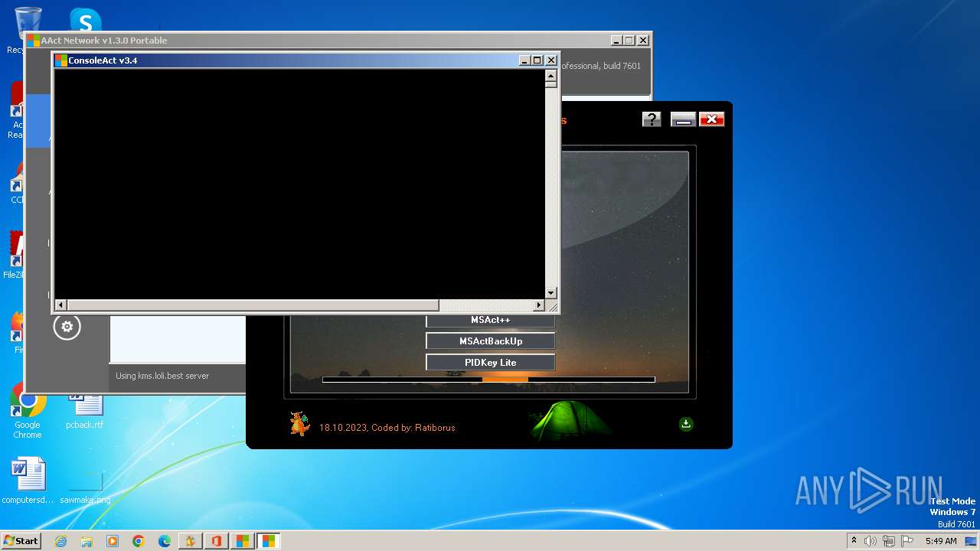Launch MSActBackUp tool
980x551 pixels.
pyautogui.click(x=490, y=341)
